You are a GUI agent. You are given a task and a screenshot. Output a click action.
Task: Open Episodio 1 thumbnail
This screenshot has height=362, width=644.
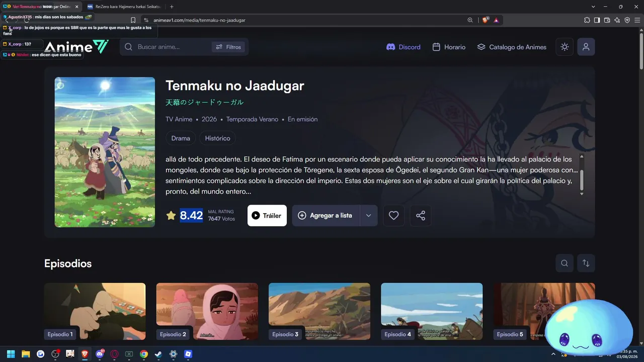click(95, 311)
